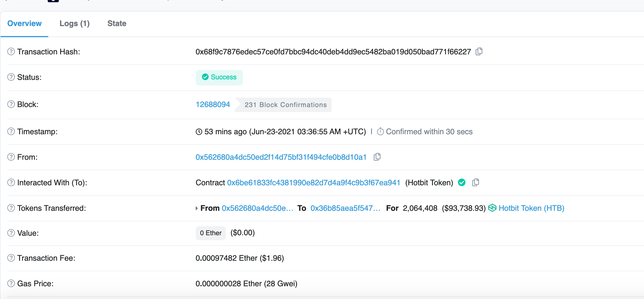The width and height of the screenshot is (644, 299).
Task: Click the help icon next to Gas Price
Action: (x=11, y=283)
